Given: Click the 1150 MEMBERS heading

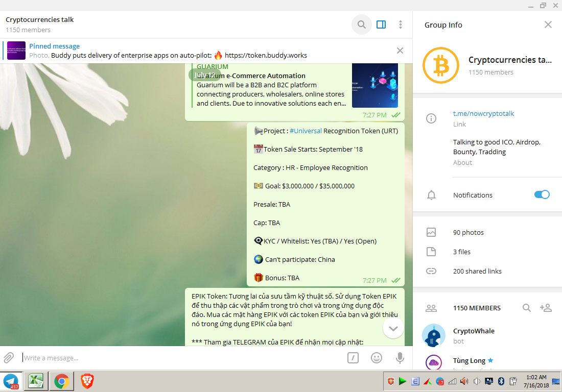Looking at the screenshot, I should (477, 308).
